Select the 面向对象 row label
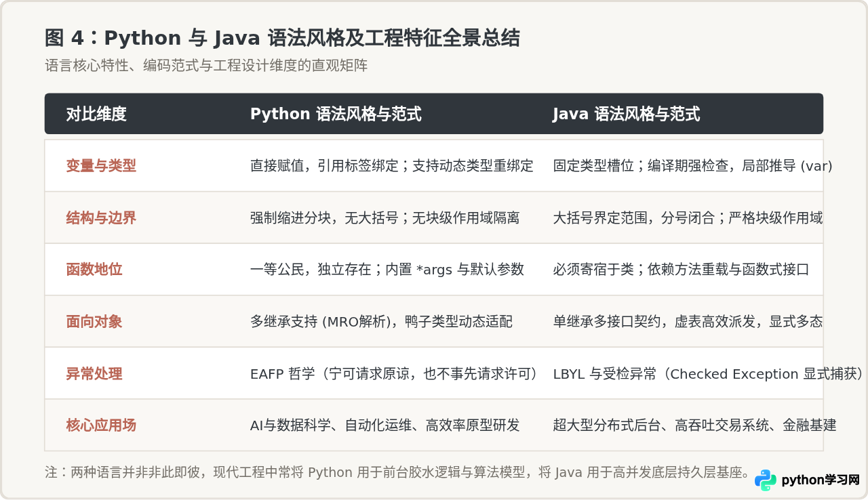 pos(94,321)
